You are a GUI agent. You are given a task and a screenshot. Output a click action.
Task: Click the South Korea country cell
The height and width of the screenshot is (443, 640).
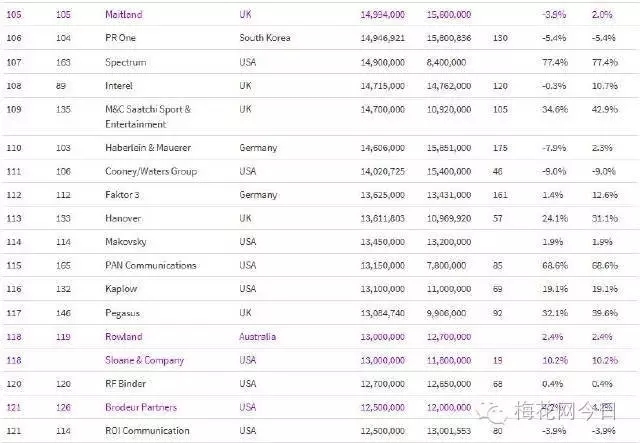(264, 38)
